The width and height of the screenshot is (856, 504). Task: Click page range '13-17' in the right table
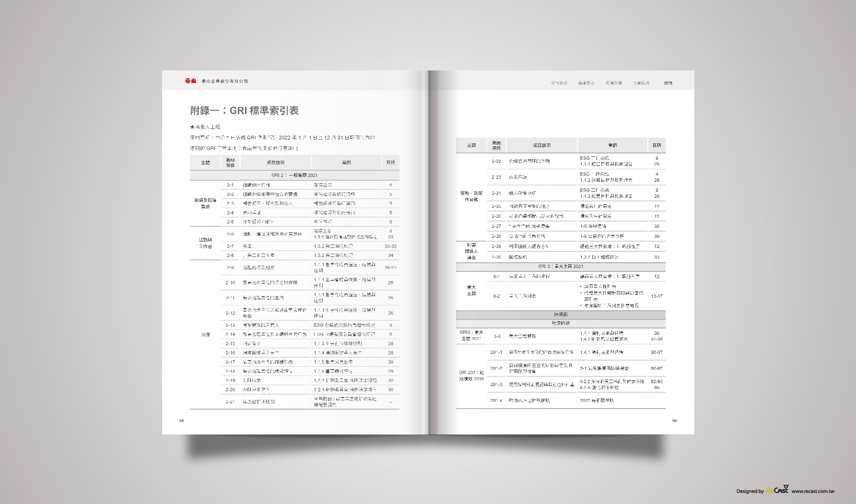[657, 296]
